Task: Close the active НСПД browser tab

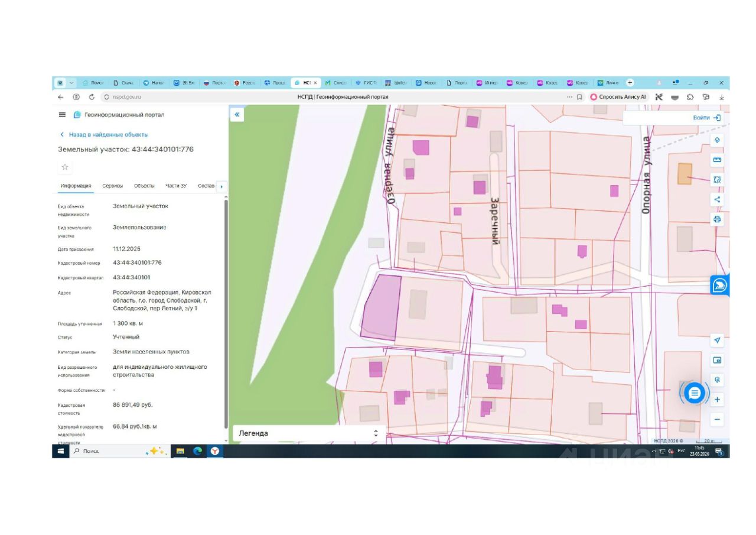Action: pos(315,83)
